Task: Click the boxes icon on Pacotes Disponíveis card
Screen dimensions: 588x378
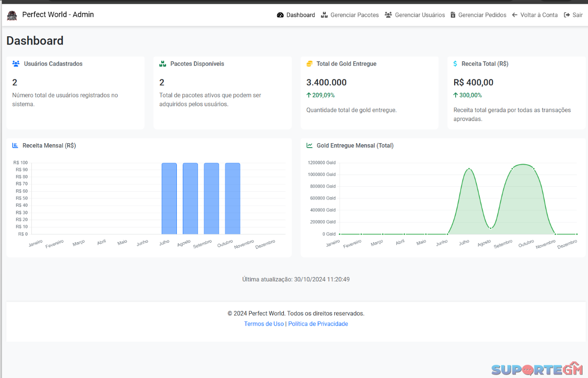Action: click(x=163, y=64)
